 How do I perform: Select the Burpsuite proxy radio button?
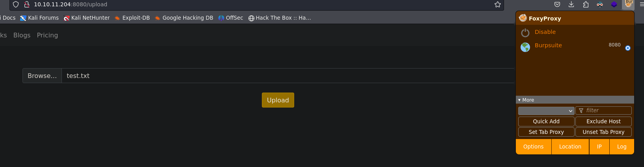pos(628,48)
